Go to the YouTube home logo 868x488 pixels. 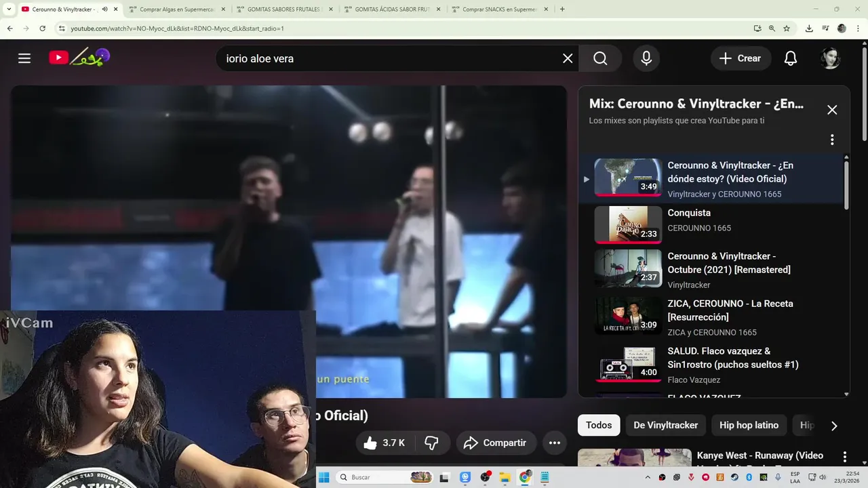79,58
